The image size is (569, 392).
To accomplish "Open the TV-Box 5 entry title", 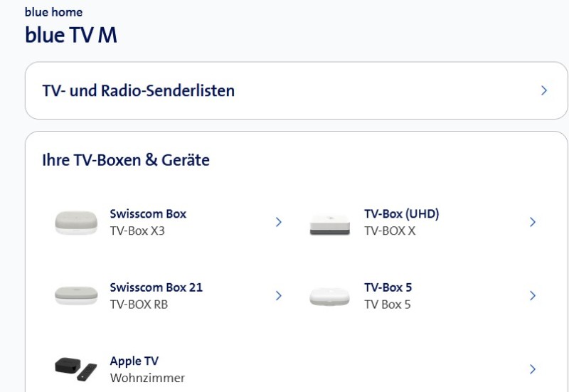I will click(x=388, y=287).
